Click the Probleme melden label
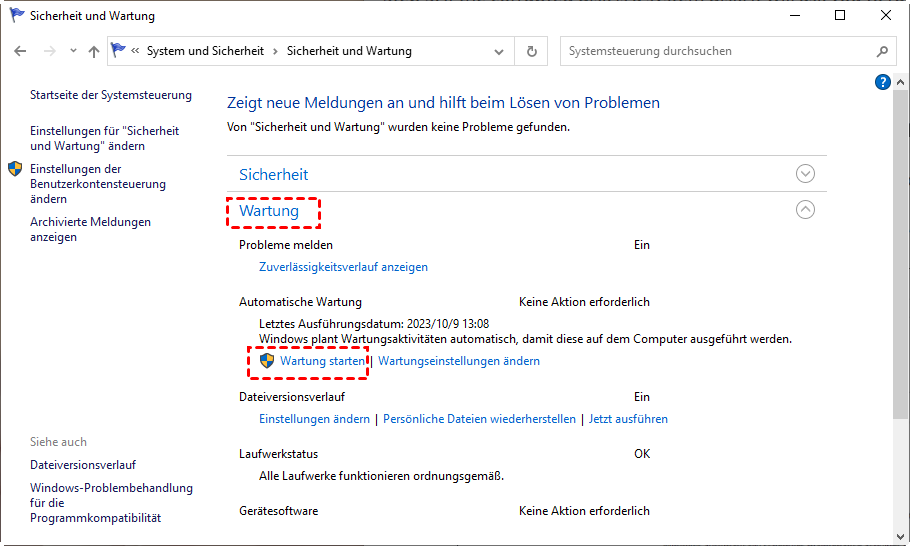The width and height of the screenshot is (910, 546). point(286,245)
